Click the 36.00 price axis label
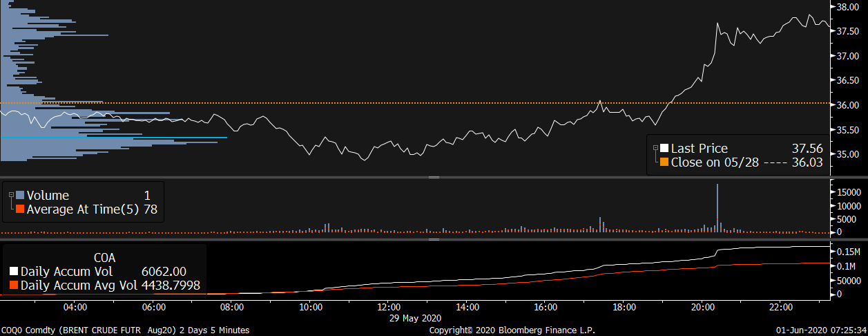 pos(847,105)
